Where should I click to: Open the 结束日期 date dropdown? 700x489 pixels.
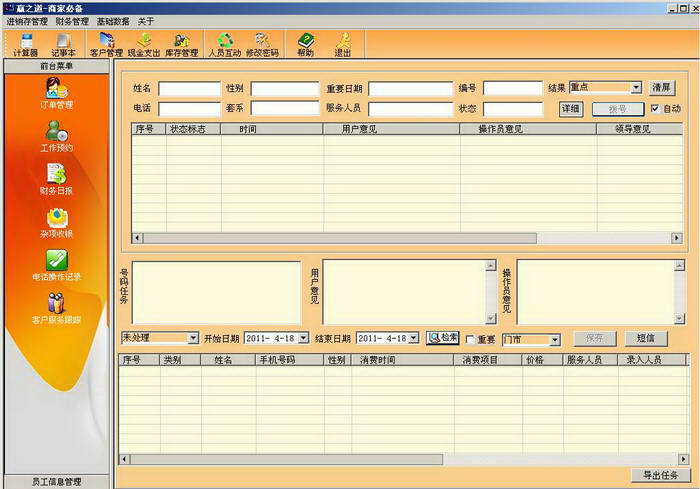coord(414,338)
